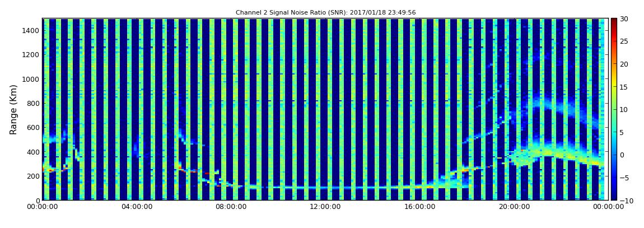Click the colorbar value 15
Screen dimensions: 644x228
[624, 87]
